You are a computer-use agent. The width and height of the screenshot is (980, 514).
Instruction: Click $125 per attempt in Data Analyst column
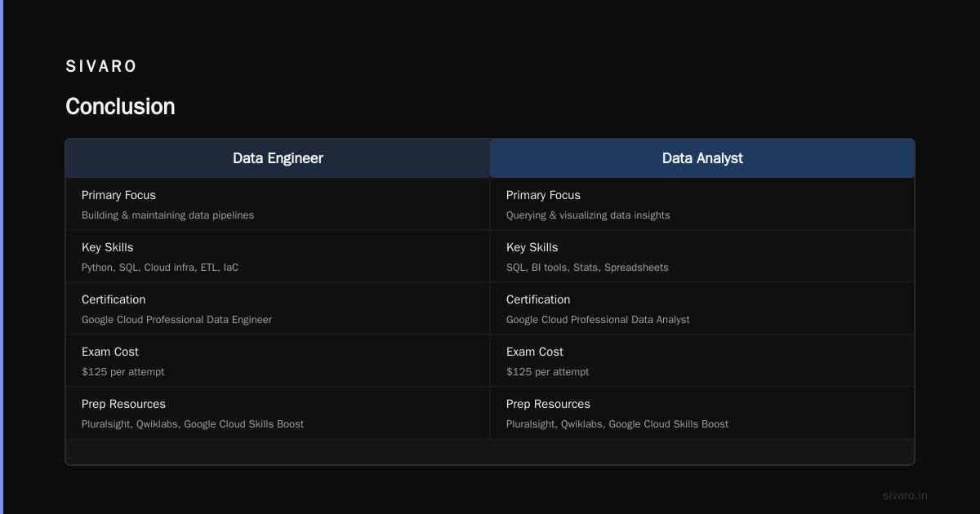coord(547,372)
